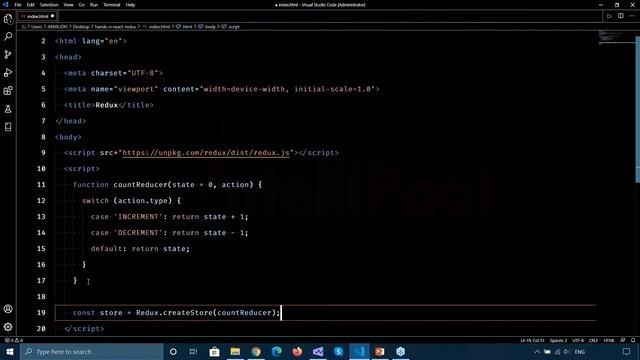
Task: Open Skype from taskbar
Action: (x=339, y=352)
